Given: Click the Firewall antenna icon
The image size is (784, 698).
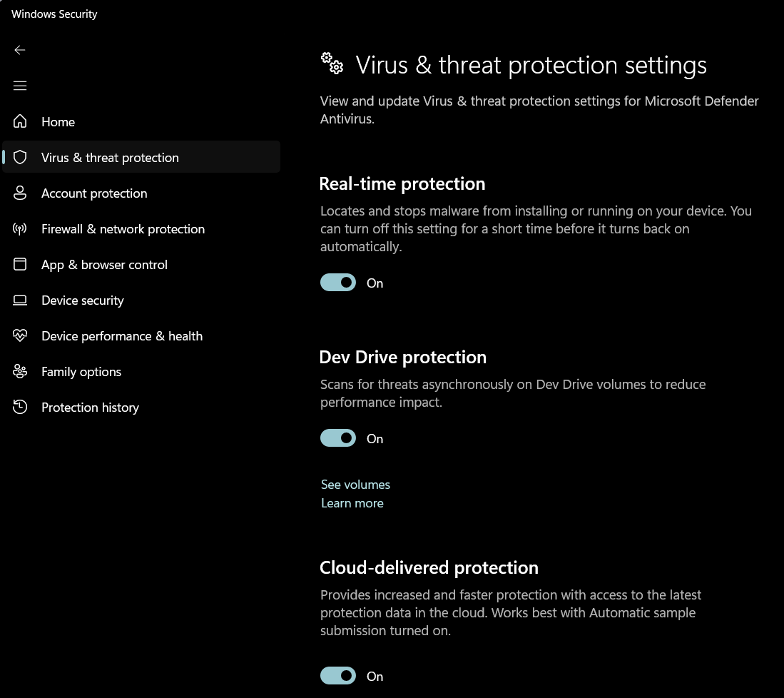Looking at the screenshot, I should [20, 229].
